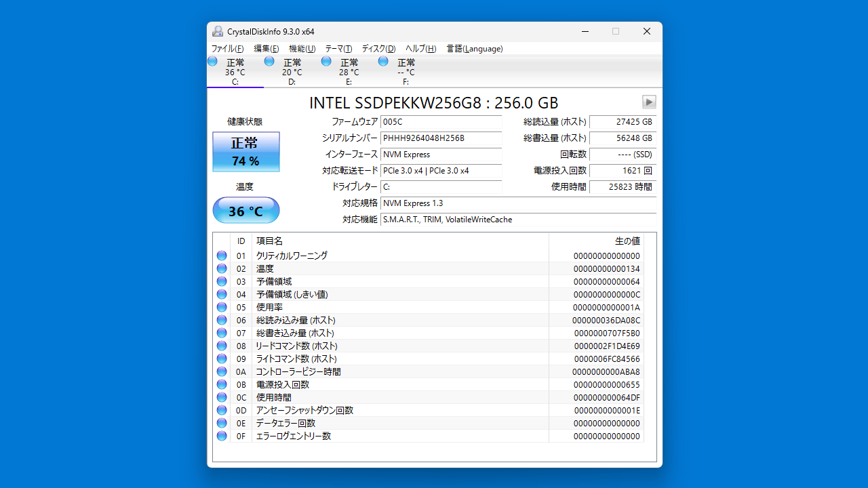Click status orb for 温度 attribute row 02

(x=222, y=268)
